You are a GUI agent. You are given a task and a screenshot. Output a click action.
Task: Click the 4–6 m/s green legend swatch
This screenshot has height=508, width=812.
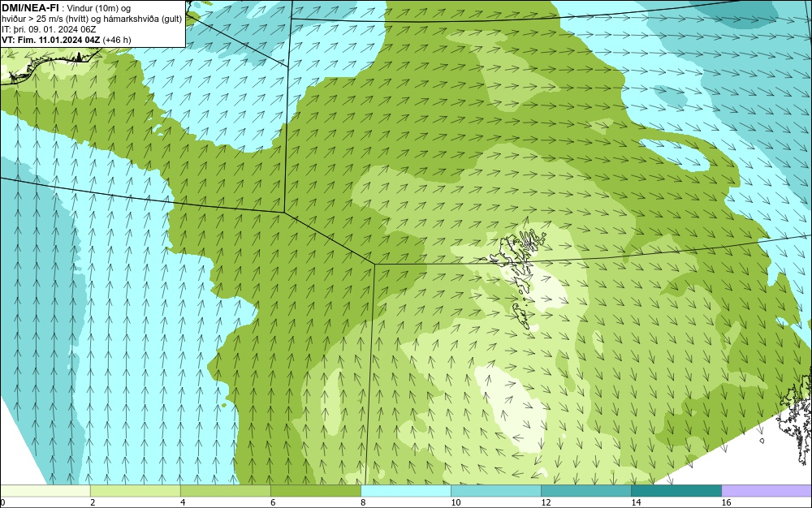pyautogui.click(x=225, y=490)
